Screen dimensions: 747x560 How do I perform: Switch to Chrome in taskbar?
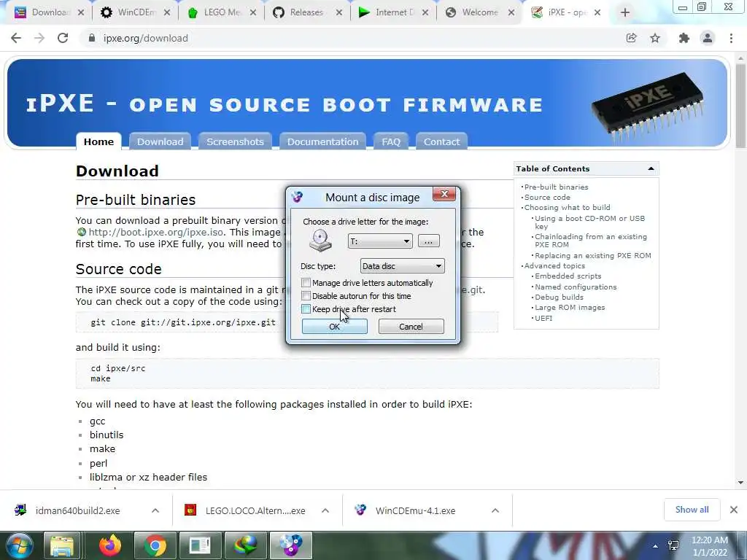point(155,546)
